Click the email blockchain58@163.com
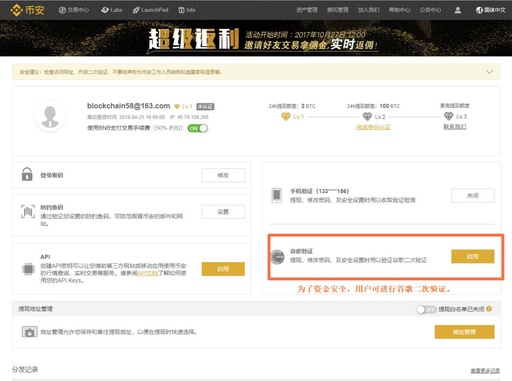The width and height of the screenshot is (512, 381). click(x=129, y=106)
